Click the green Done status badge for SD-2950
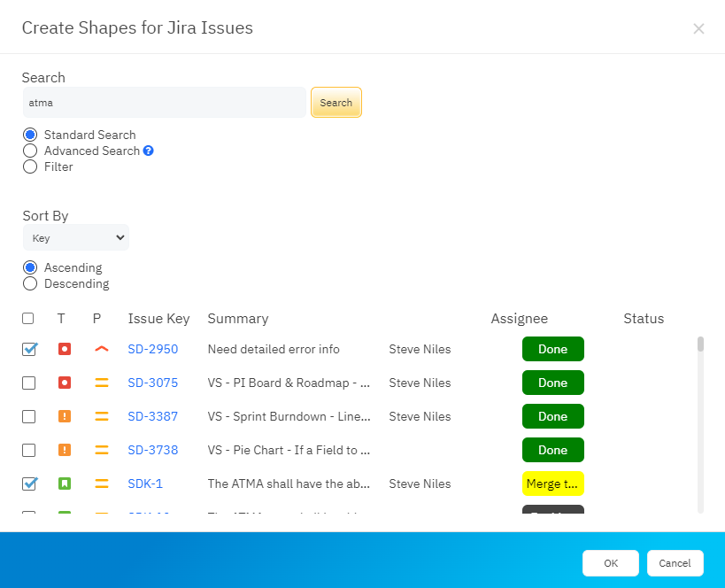This screenshot has width=725, height=588. (552, 349)
